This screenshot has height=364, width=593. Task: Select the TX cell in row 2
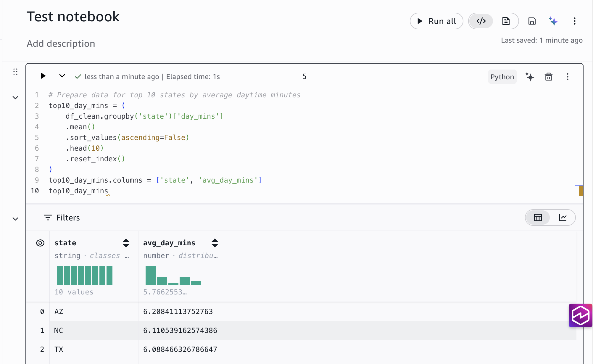94,349
